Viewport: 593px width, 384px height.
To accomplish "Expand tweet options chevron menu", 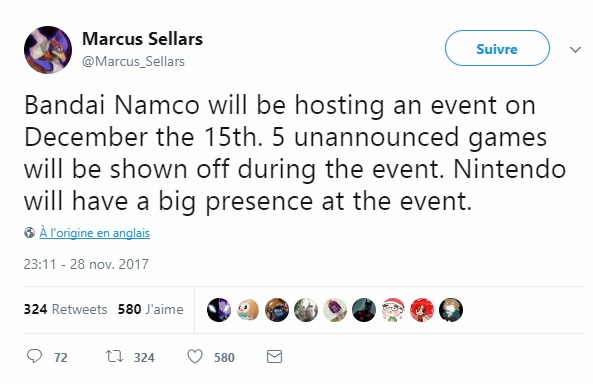I will pos(575,50).
